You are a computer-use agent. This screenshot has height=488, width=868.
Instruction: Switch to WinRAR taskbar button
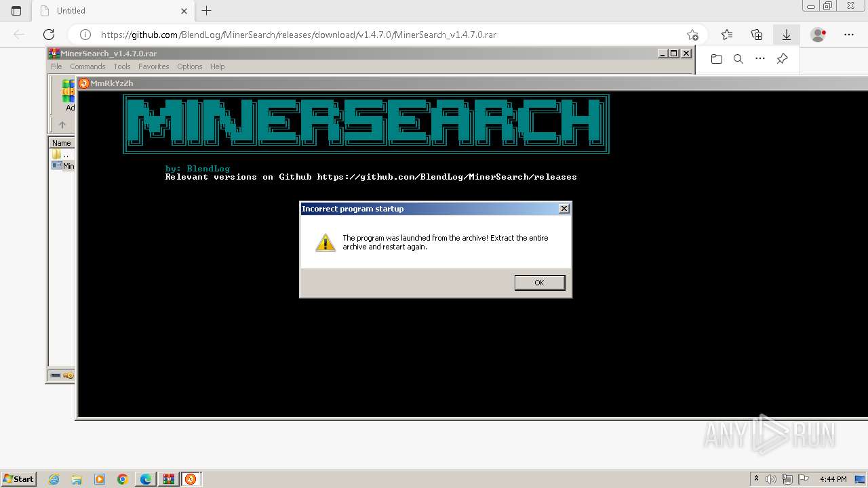[x=168, y=479]
